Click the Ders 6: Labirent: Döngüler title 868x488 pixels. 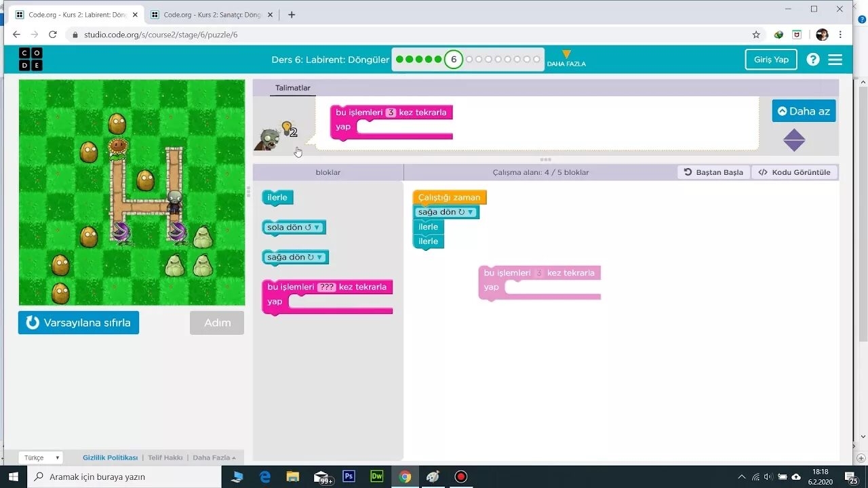click(x=330, y=60)
